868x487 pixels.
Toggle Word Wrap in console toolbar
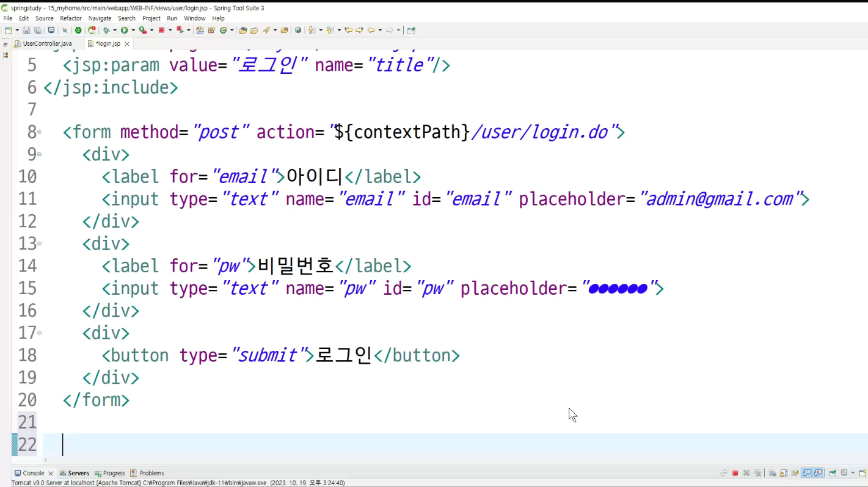[x=795, y=473]
